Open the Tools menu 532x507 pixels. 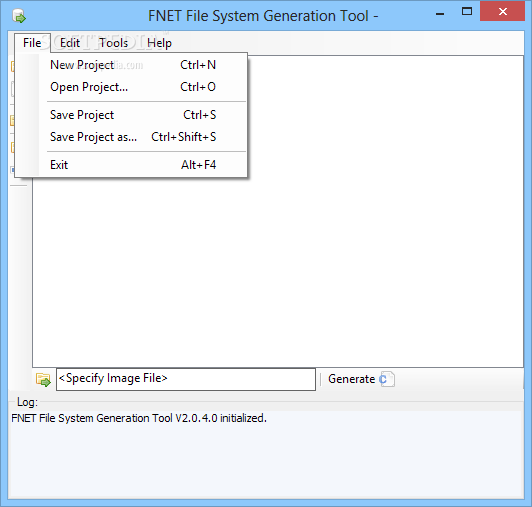point(113,43)
